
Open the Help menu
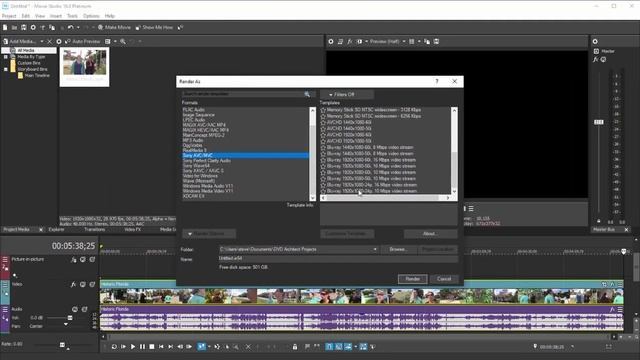click(x=110, y=16)
